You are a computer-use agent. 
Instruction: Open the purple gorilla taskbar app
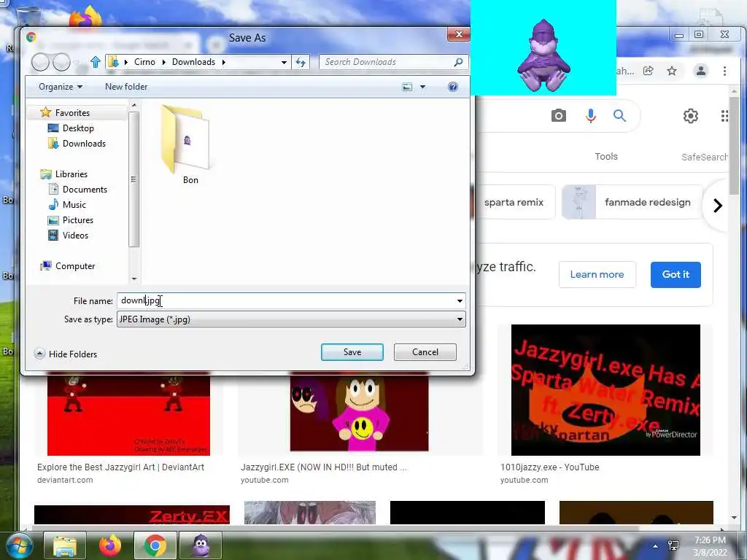pos(201,545)
